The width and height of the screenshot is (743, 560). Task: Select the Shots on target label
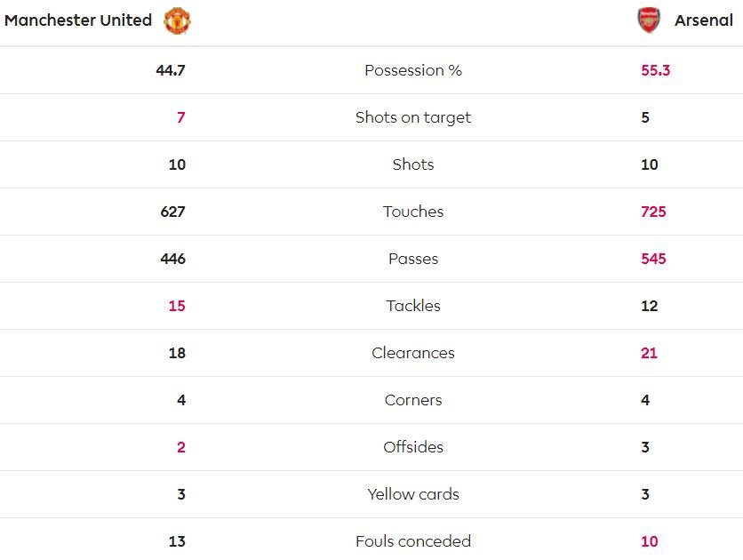(413, 117)
